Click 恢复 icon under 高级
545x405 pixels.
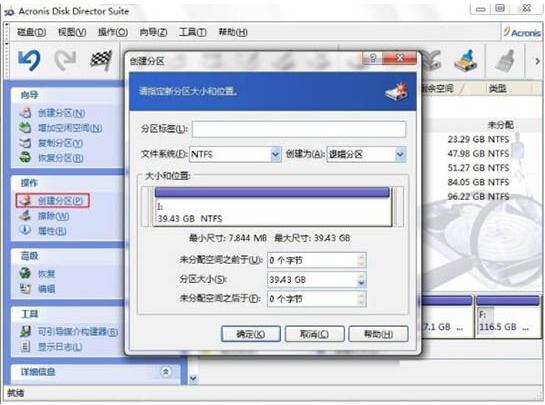25,273
